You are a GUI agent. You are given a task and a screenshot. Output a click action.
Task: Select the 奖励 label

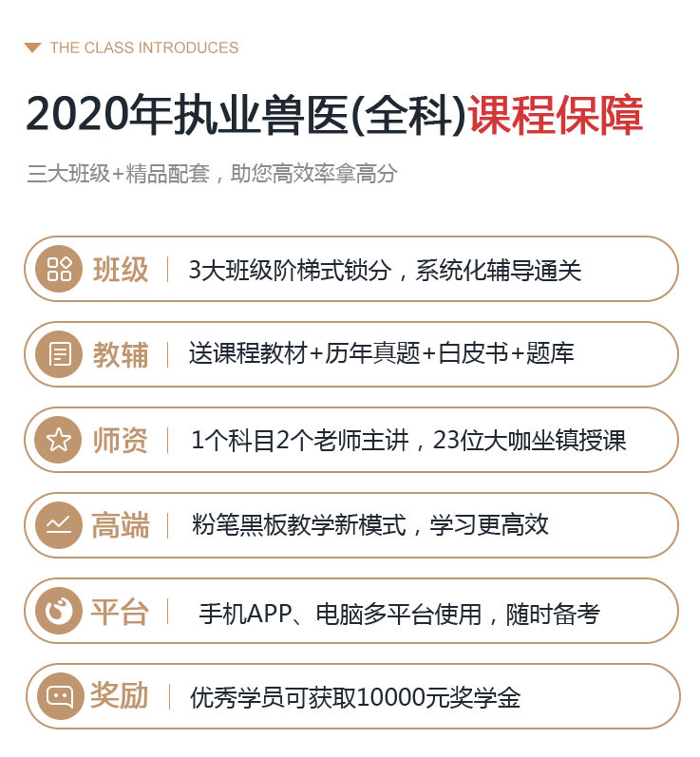pos(120,695)
